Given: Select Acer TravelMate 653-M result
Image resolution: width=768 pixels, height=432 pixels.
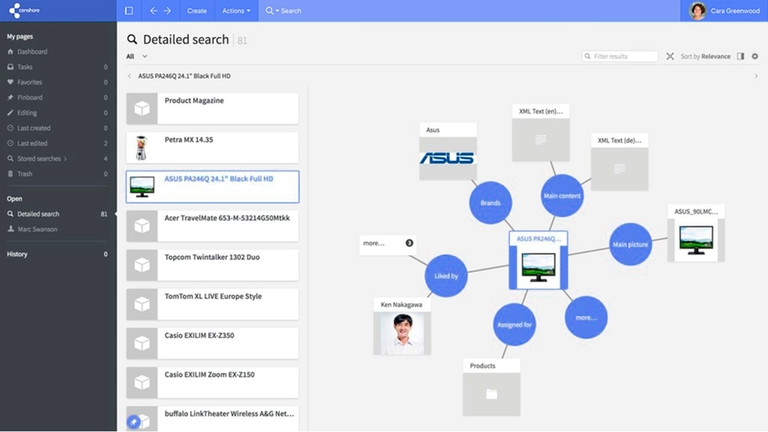Looking at the screenshot, I should 213,226.
